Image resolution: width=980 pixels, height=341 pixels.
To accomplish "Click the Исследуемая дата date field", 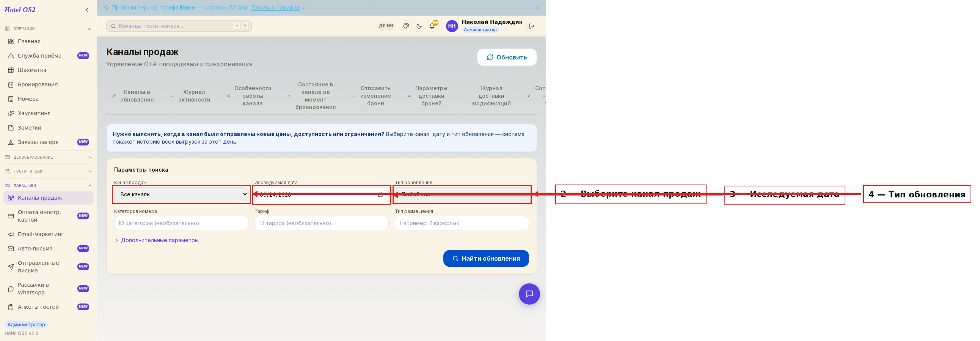I will tap(322, 195).
